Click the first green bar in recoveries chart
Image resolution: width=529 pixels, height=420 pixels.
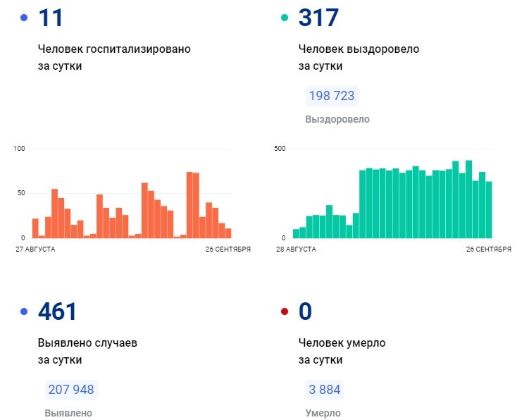coord(296,233)
